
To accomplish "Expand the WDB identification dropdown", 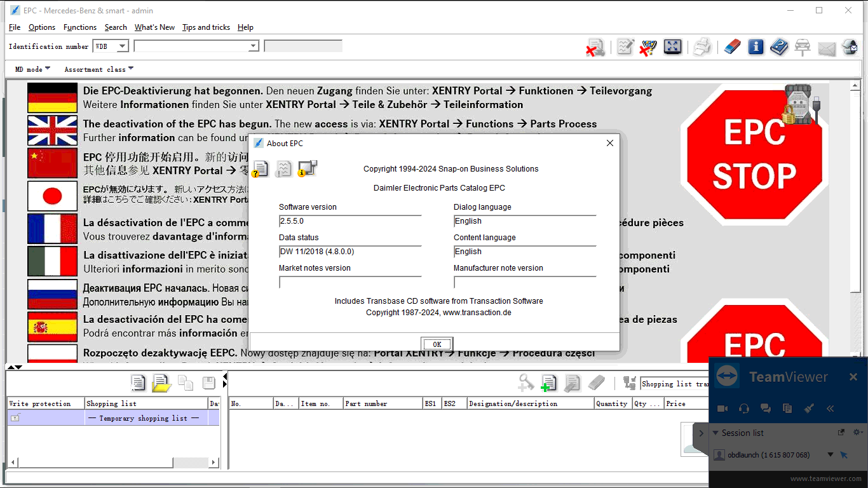I will click(122, 46).
